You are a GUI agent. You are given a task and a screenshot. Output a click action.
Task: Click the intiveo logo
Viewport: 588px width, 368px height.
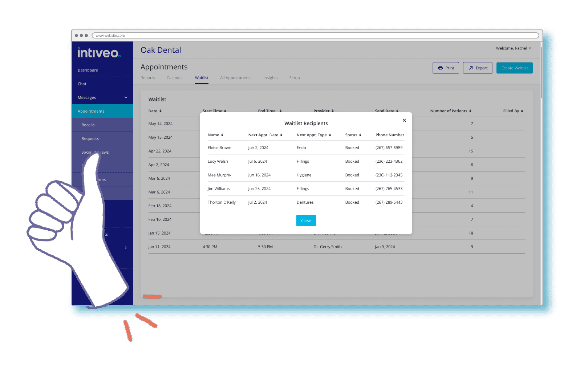(99, 53)
